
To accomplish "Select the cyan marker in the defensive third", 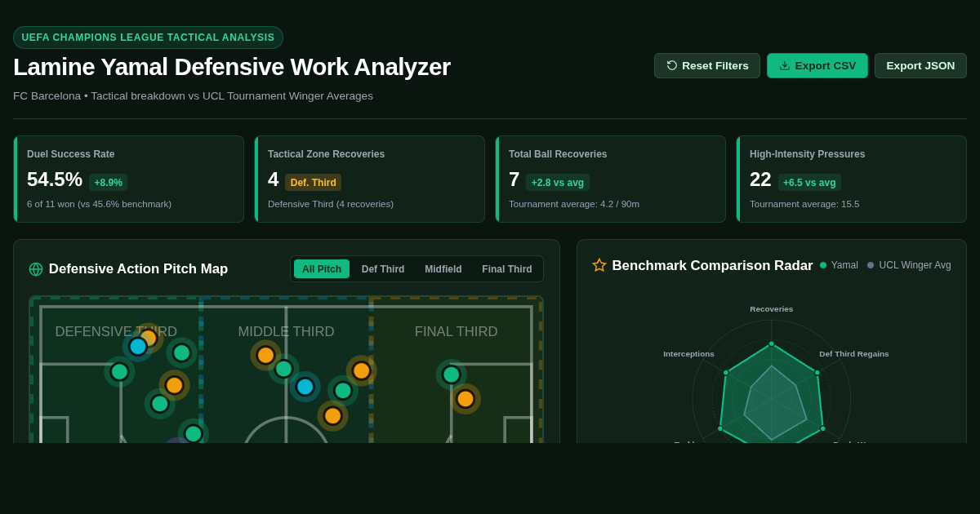I will tap(138, 347).
